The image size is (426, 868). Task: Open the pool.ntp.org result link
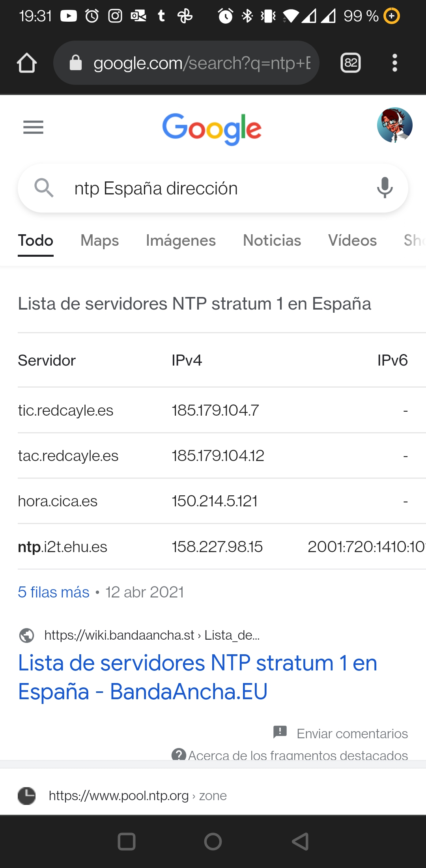[x=138, y=795]
